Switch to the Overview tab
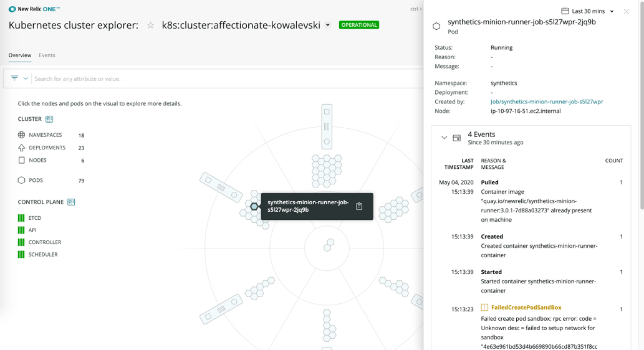The width and height of the screenshot is (644, 350). [20, 55]
